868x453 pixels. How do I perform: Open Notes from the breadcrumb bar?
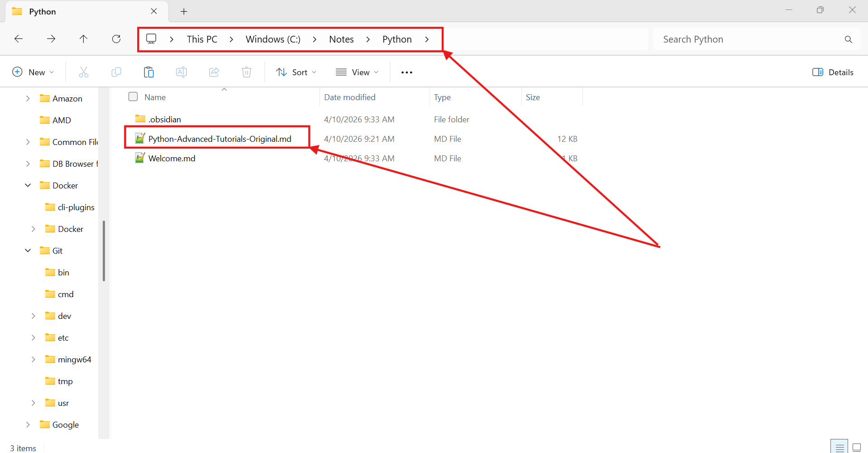(x=341, y=39)
